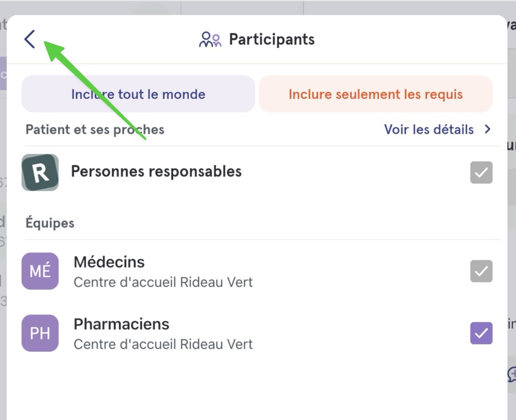Open the Voir les détails link
The width and height of the screenshot is (516, 420).
[x=429, y=130]
